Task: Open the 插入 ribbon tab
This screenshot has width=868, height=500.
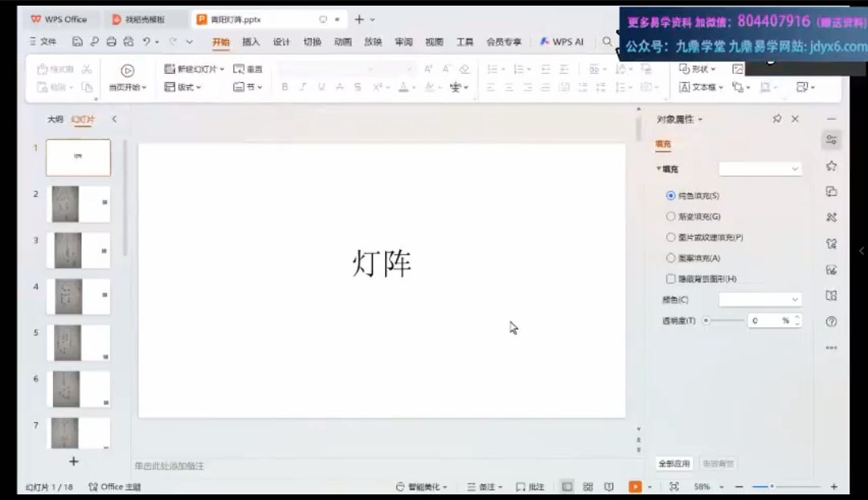Action: click(x=251, y=42)
